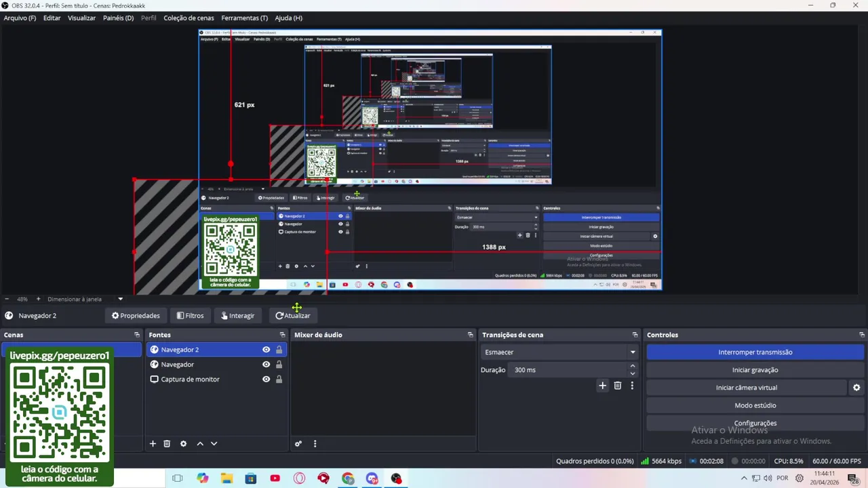Image resolution: width=868 pixels, height=488 pixels.
Task: Open the Esmaecer transition dropdown
Action: (x=559, y=352)
